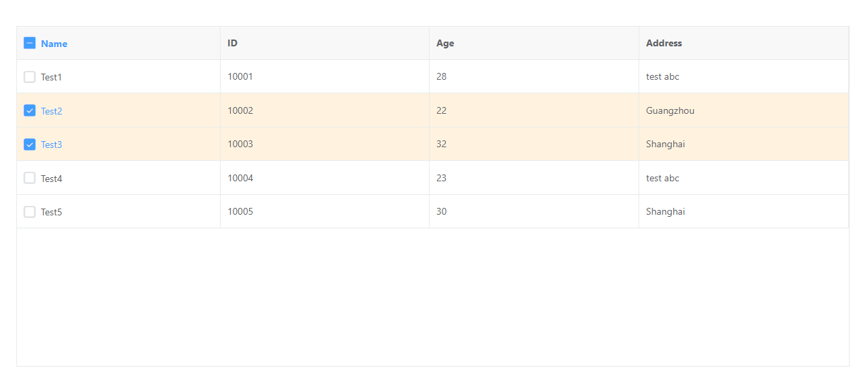Click the Test5 name text

point(51,212)
